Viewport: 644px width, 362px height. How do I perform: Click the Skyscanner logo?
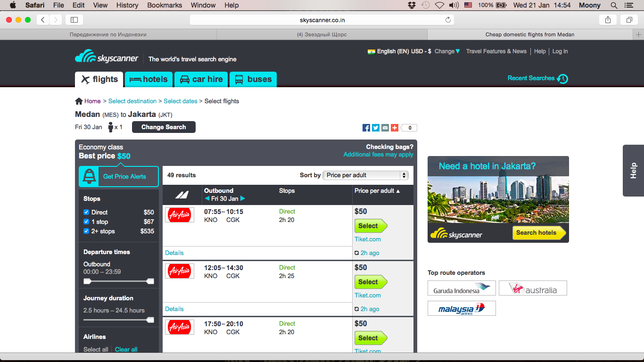pyautogui.click(x=107, y=58)
